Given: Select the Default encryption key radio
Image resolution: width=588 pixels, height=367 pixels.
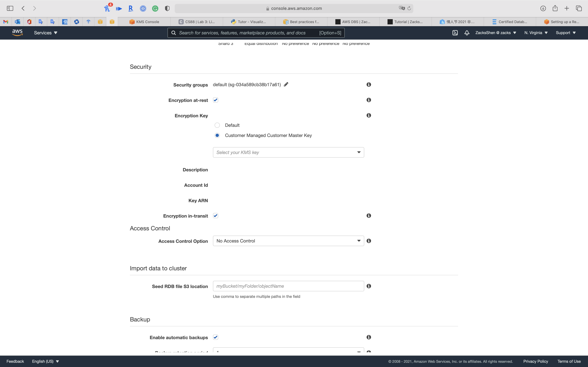Looking at the screenshot, I should tap(217, 125).
